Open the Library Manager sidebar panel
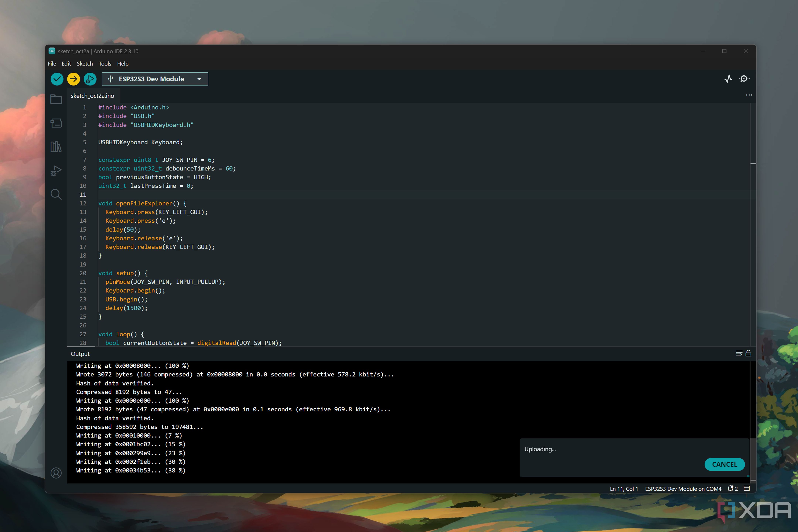798x532 pixels. (56, 146)
